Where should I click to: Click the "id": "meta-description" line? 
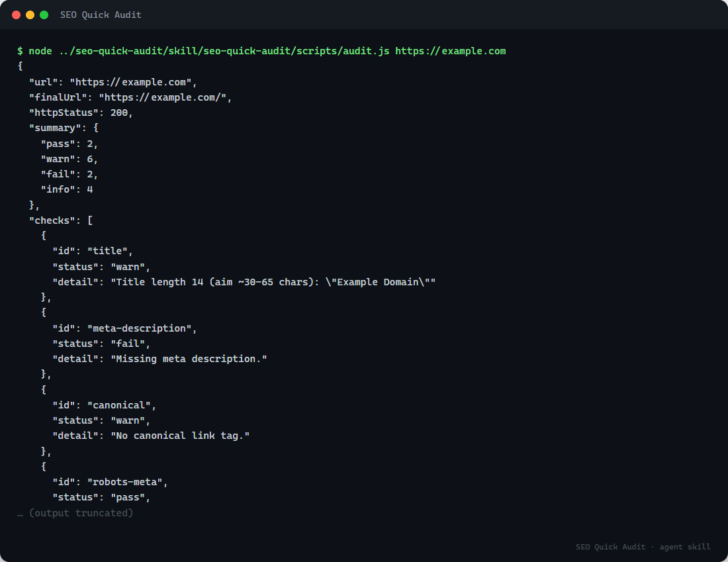[x=124, y=328]
